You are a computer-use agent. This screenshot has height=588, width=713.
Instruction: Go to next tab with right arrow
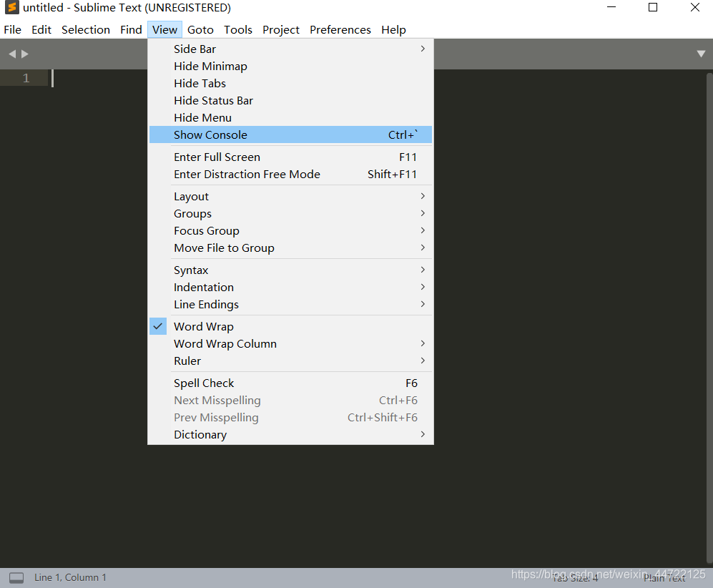click(25, 54)
